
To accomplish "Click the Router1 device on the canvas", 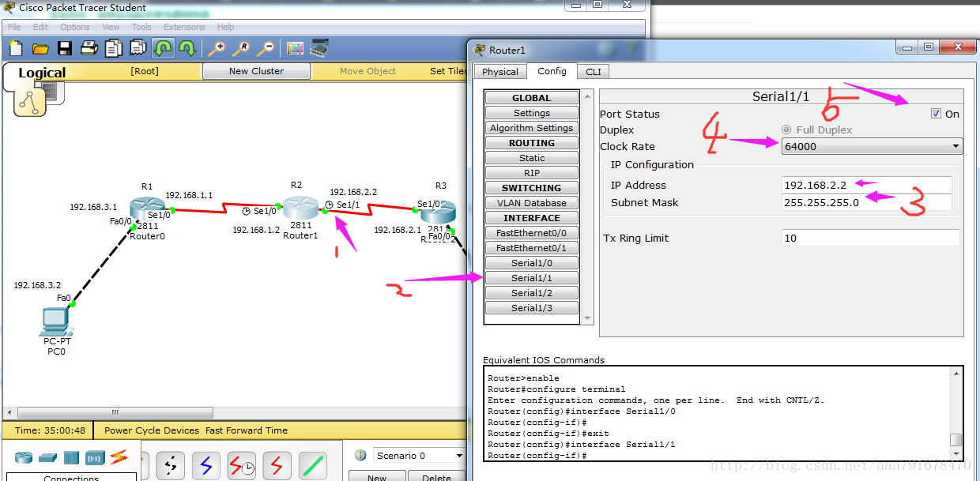I will pyautogui.click(x=300, y=208).
